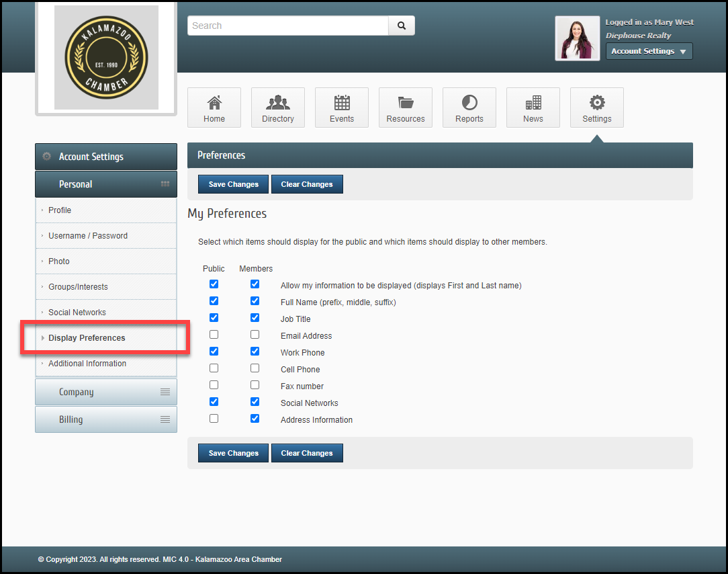Screen dimensions: 728x574
Task: Click the magnifying glass search button
Action: pyautogui.click(x=402, y=26)
